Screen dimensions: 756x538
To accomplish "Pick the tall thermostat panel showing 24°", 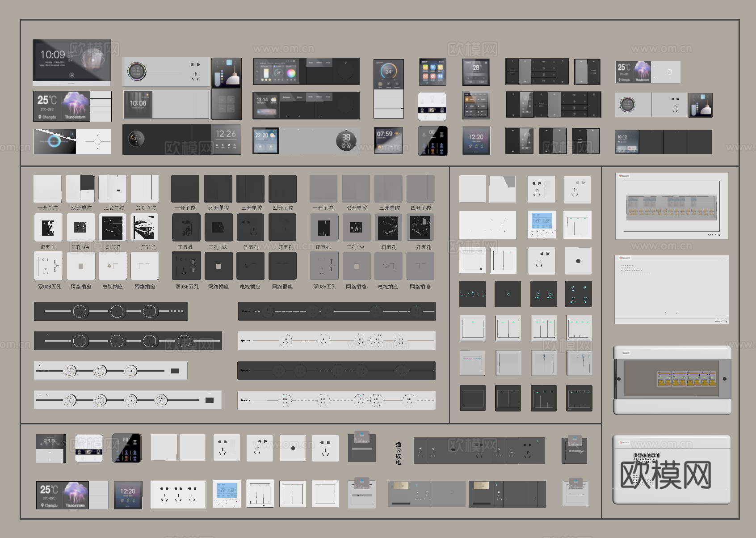I will point(389,89).
